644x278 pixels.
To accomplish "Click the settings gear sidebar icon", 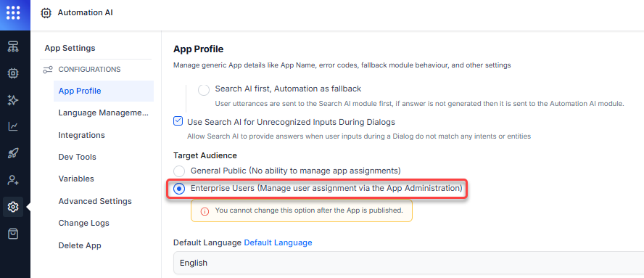I will 13,207.
